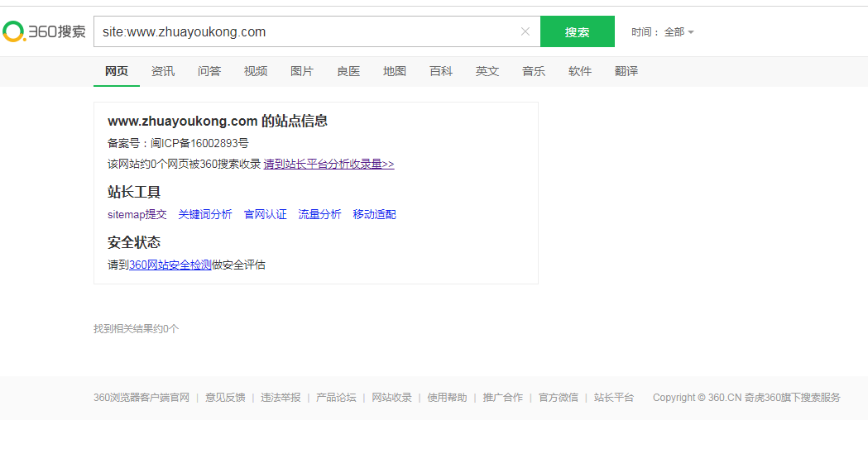
Task: Open footer link 站长平台
Action: [613, 398]
